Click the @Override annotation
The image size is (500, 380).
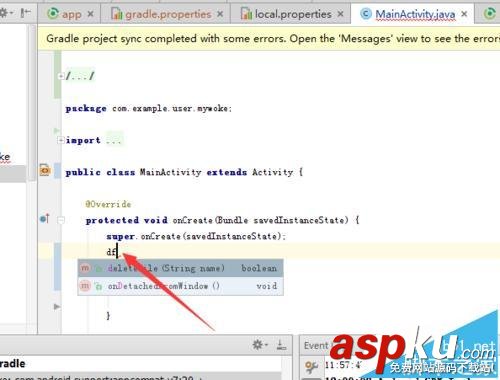coord(108,204)
